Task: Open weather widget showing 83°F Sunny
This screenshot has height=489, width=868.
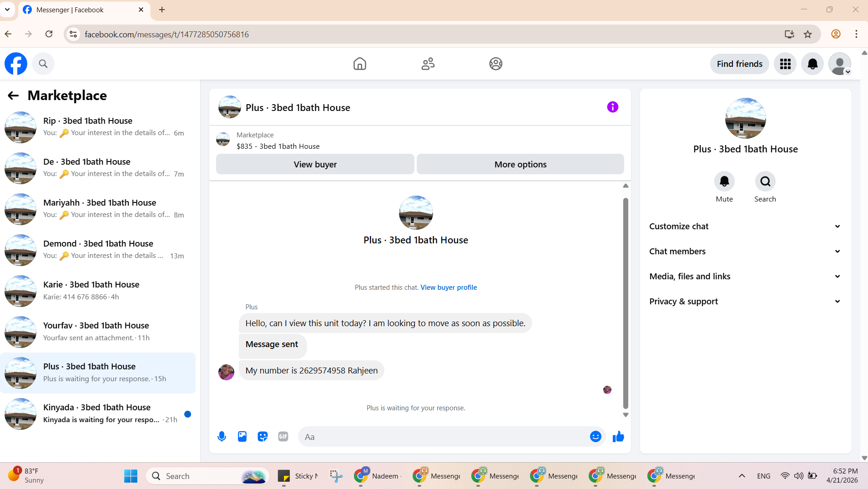Action: [x=26, y=476]
